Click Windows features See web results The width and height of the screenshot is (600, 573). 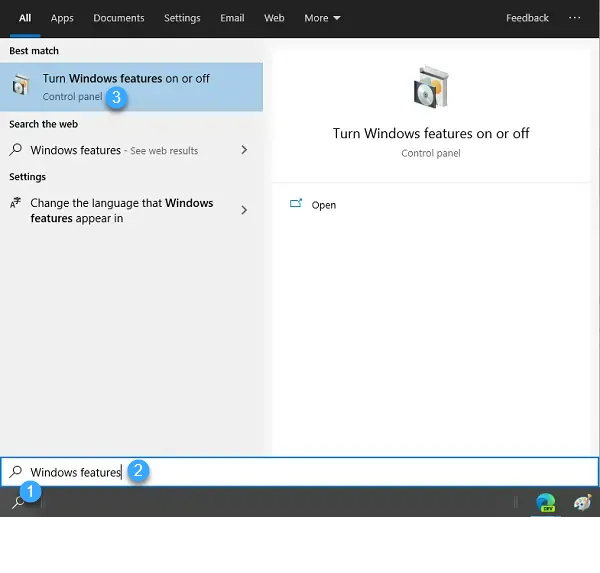click(x=114, y=150)
